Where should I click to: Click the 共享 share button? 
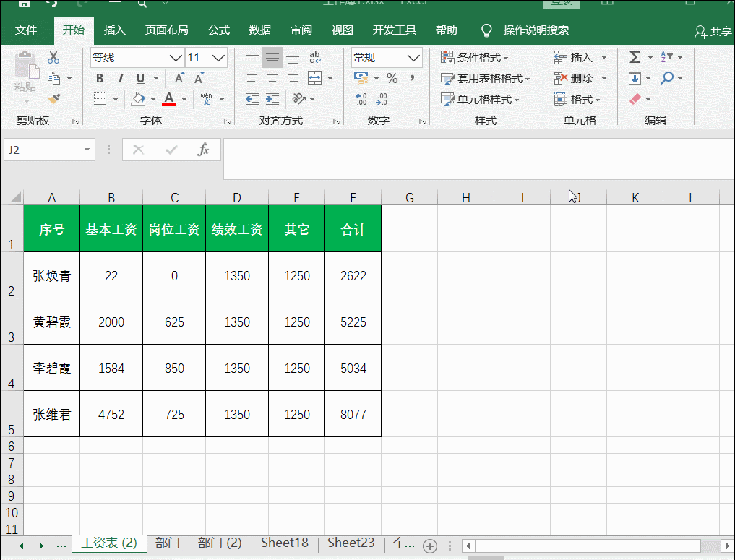coord(713,31)
